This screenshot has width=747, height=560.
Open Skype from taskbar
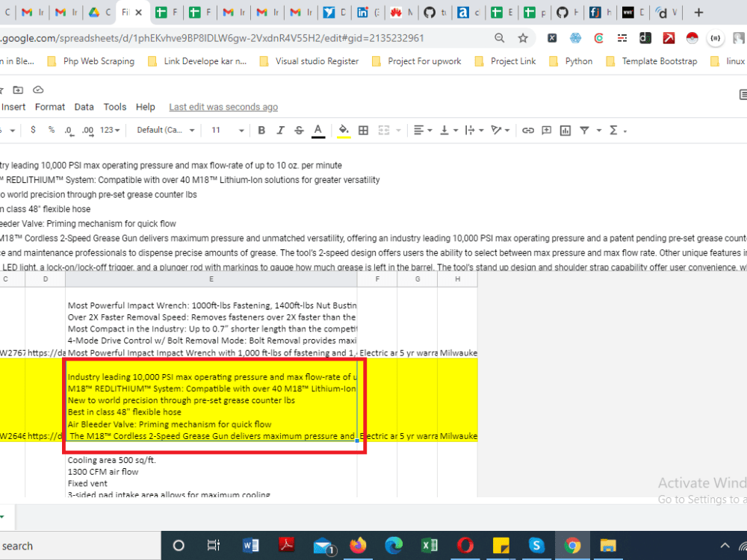[x=536, y=545]
